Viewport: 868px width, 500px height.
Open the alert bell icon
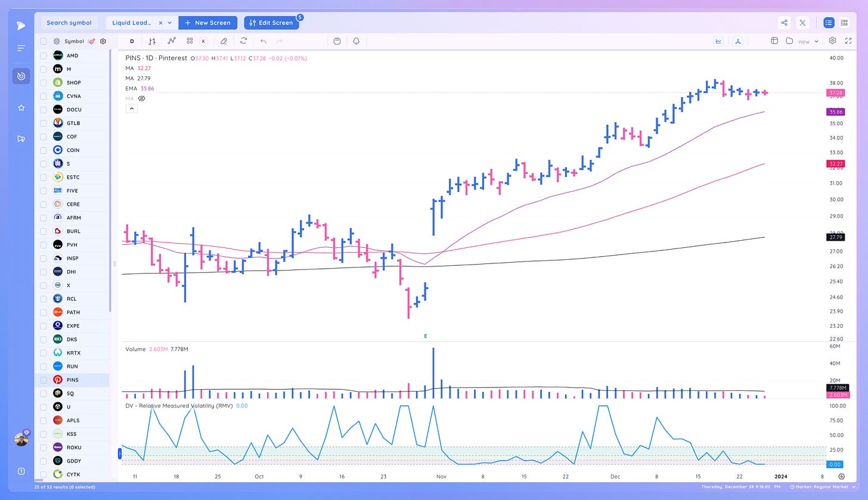(356, 41)
